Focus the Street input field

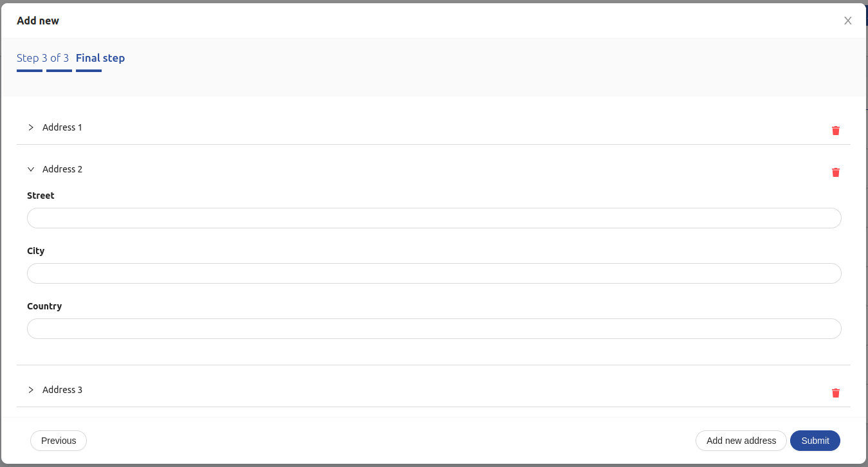[x=434, y=218]
